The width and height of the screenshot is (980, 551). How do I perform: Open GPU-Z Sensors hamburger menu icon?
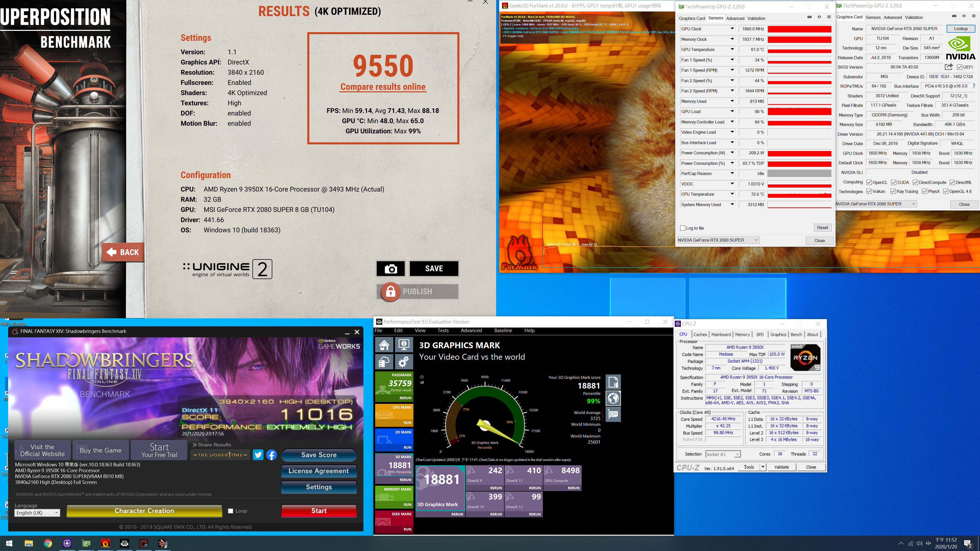(x=829, y=17)
